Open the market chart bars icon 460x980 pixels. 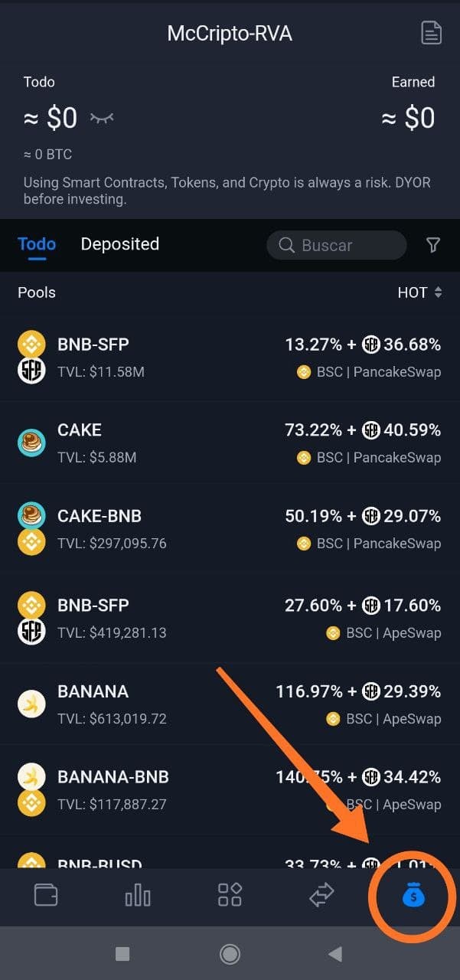pos(138,895)
